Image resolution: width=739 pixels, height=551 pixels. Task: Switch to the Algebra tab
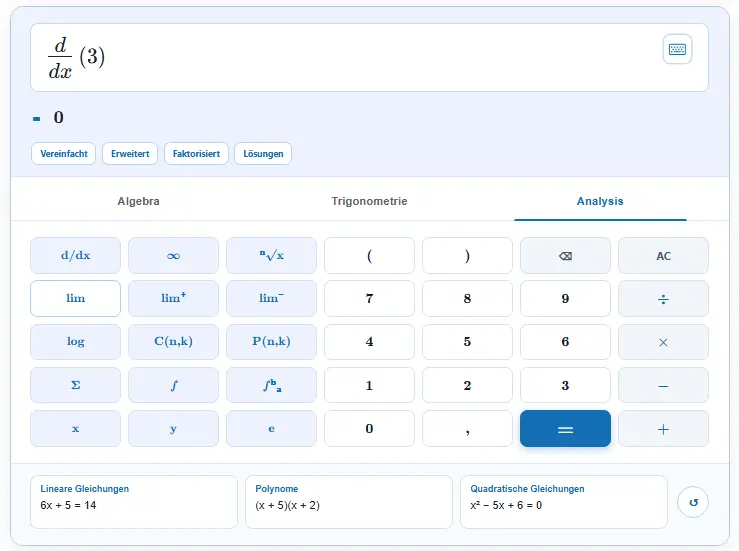pyautogui.click(x=138, y=201)
